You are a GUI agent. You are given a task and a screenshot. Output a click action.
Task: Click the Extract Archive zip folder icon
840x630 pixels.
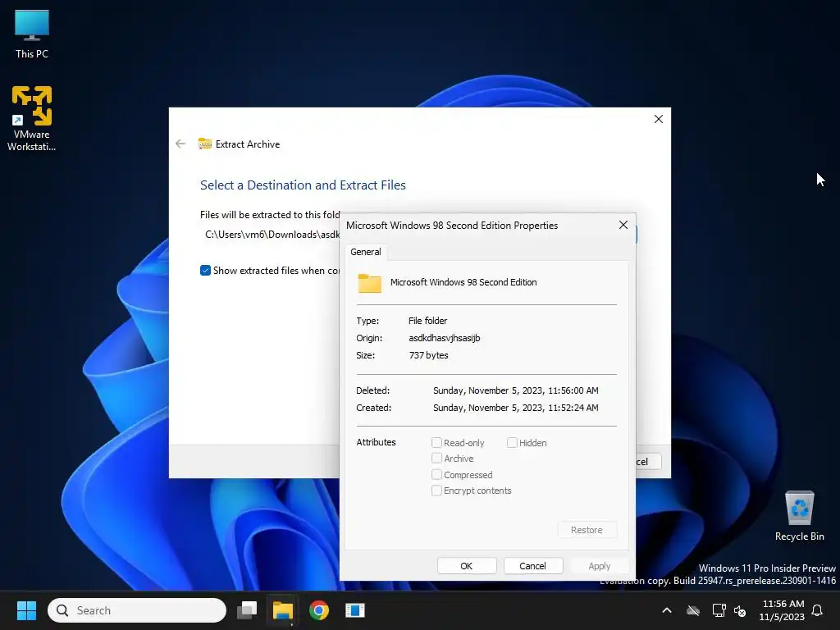(204, 144)
